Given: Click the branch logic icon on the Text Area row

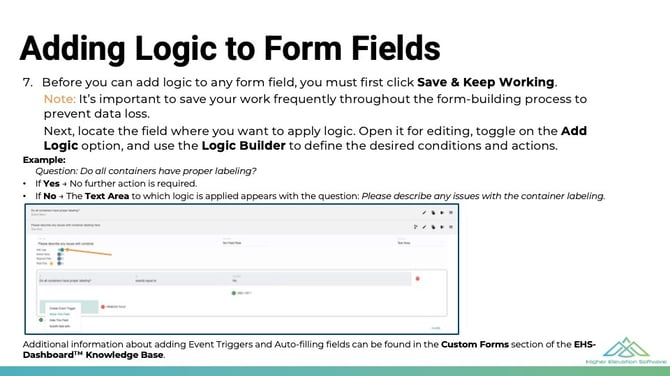Looking at the screenshot, I should [415, 227].
